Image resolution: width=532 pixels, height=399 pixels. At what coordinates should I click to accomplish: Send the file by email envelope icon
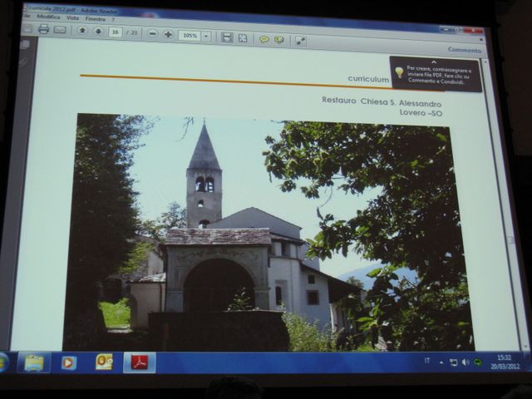[x=60, y=30]
